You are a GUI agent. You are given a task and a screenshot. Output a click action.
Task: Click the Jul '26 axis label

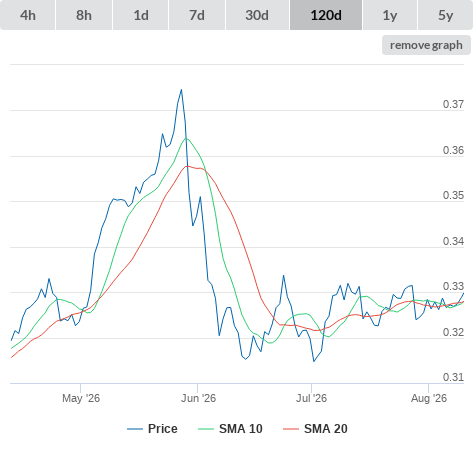(312, 398)
